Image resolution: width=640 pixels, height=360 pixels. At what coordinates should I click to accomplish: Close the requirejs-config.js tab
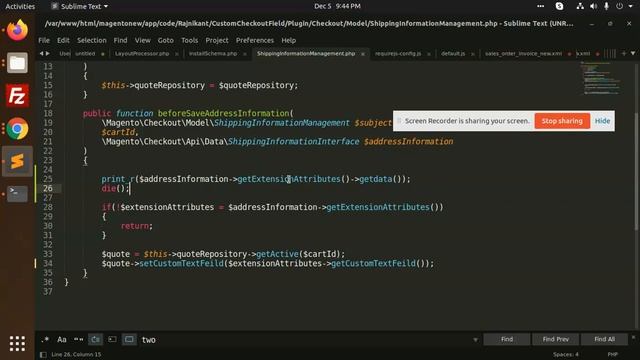click(428, 54)
